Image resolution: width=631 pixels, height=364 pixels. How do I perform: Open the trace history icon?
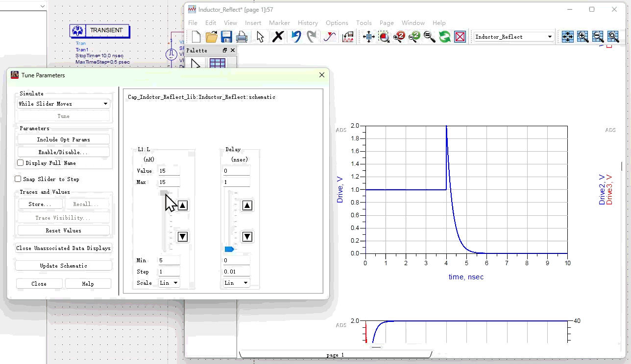[x=348, y=37]
